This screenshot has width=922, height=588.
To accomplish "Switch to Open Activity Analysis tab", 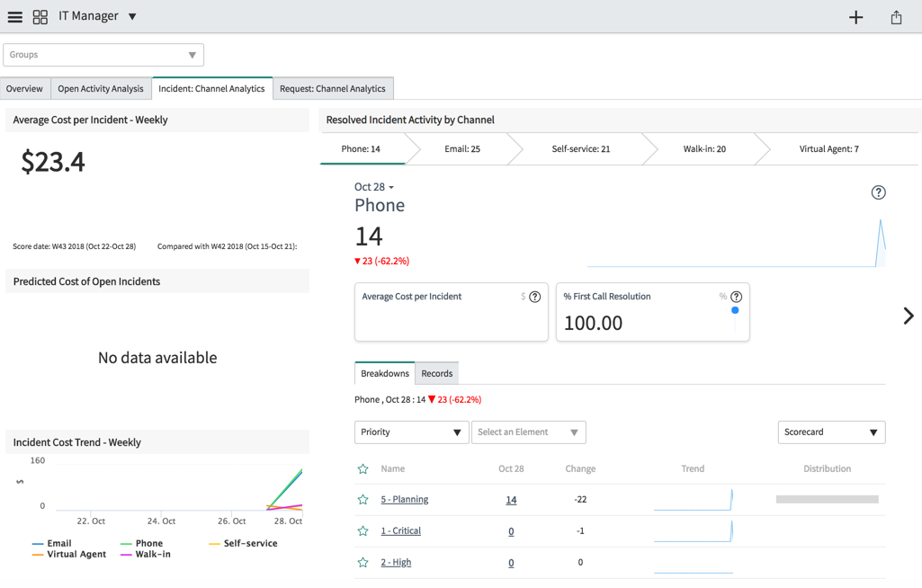I will [x=101, y=89].
